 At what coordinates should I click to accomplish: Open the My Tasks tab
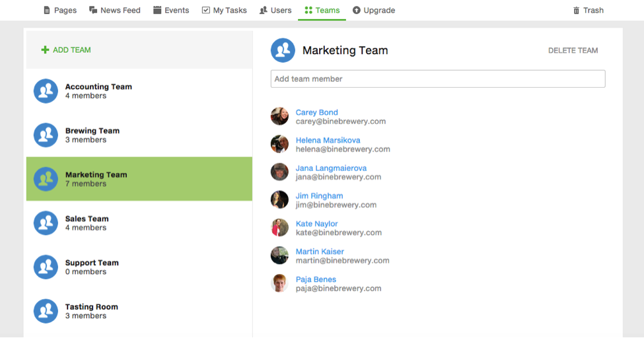click(224, 11)
